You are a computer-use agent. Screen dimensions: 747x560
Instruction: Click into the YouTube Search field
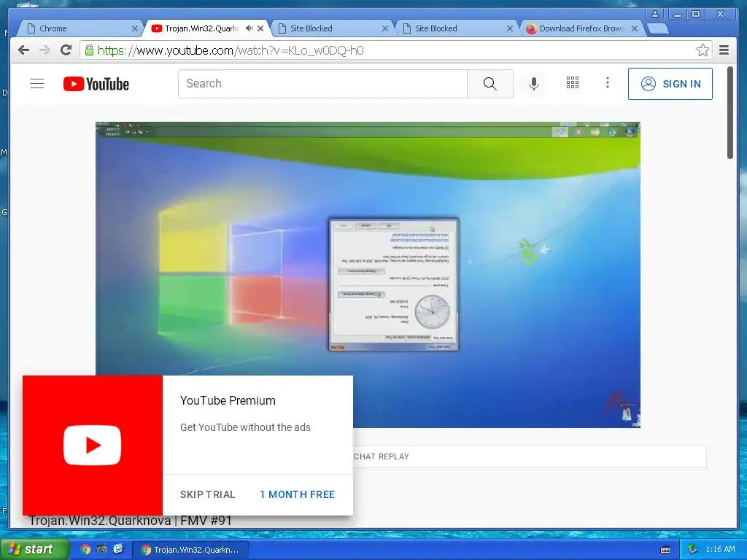[x=323, y=84]
